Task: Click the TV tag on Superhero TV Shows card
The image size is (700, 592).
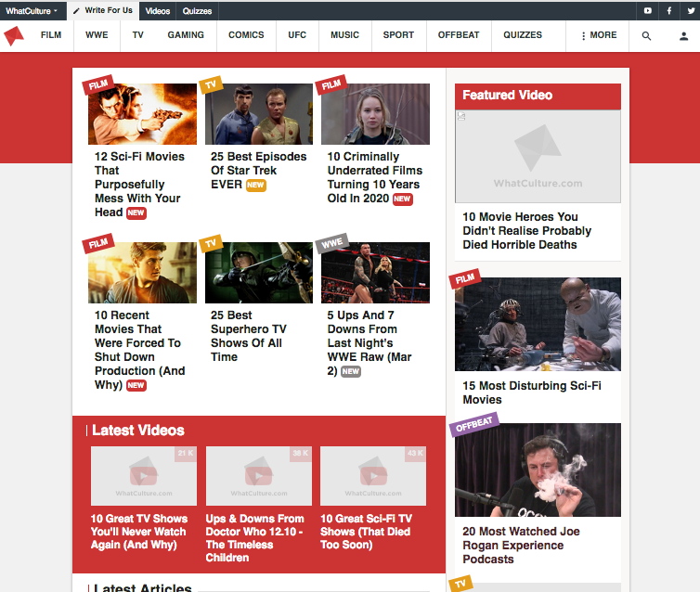Action: [211, 243]
